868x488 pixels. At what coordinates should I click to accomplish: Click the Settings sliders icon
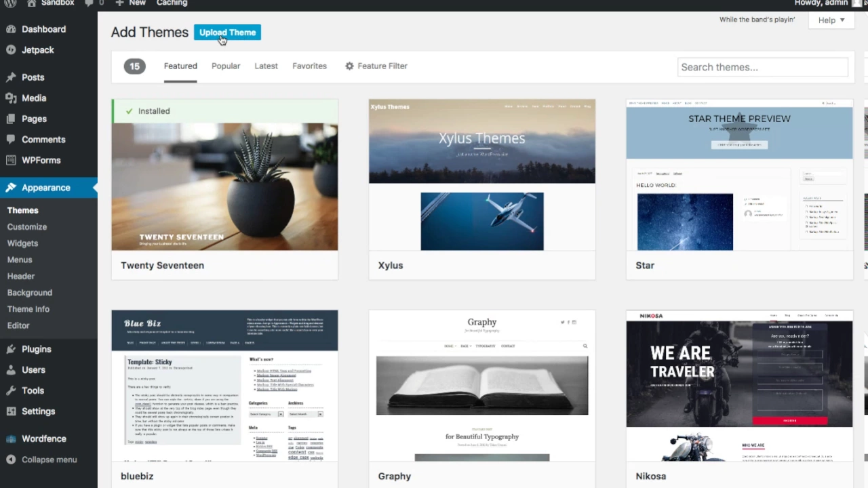pos(11,411)
